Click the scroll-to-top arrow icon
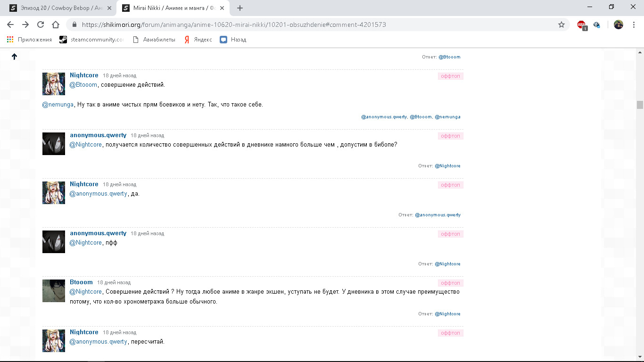 [x=14, y=57]
